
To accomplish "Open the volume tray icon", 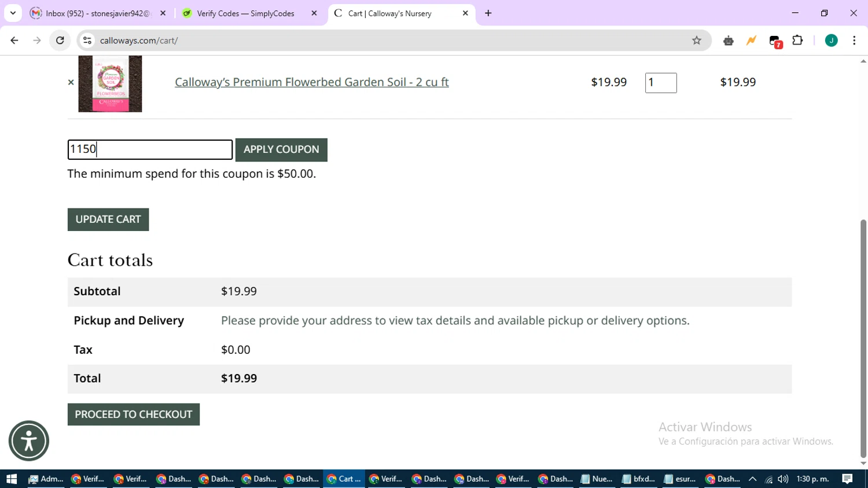I will coord(783,479).
